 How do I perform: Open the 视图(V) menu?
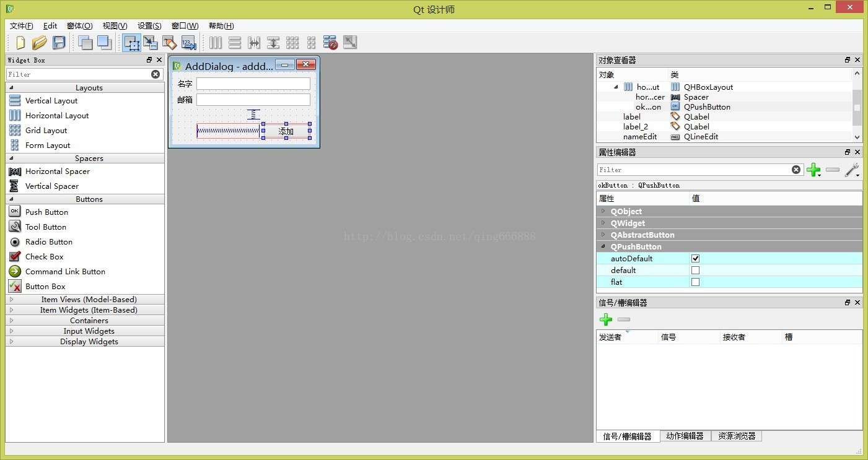tap(115, 26)
